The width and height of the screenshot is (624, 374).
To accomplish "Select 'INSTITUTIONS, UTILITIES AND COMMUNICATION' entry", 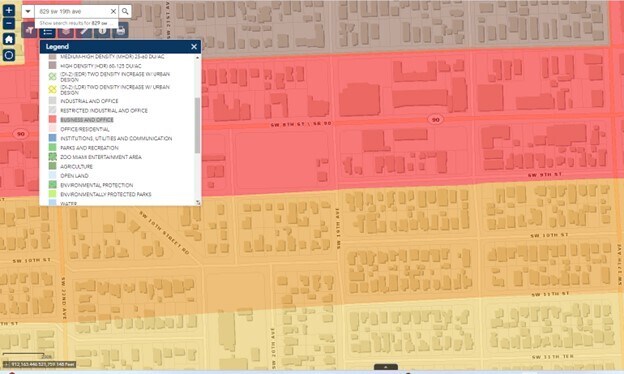I will click(116, 138).
